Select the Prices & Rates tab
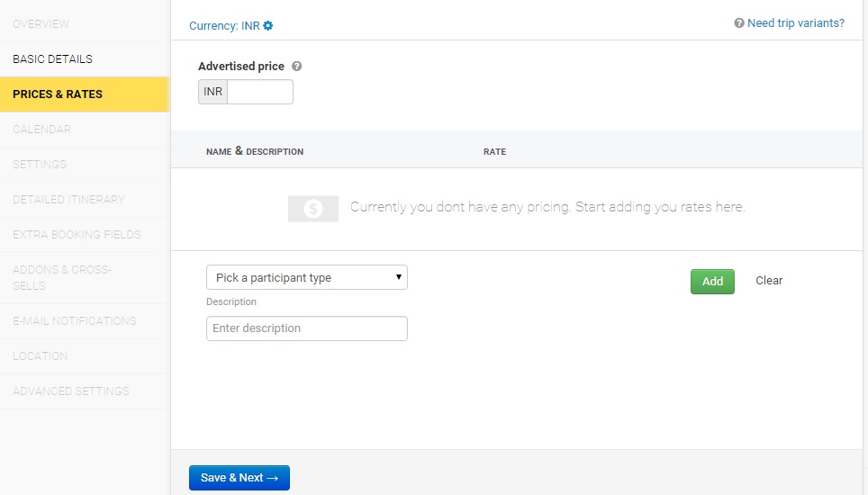Viewport: 868px width, 495px height. pyautogui.click(x=58, y=94)
